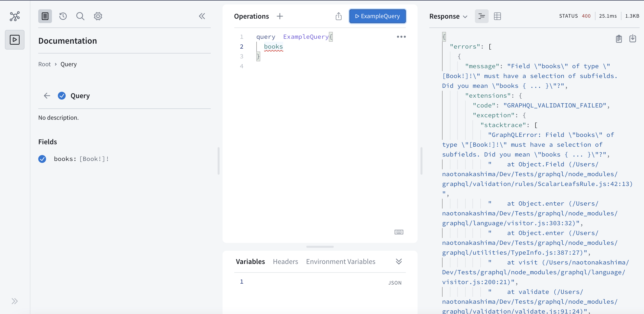Toggle the books field checkmark

click(42, 159)
